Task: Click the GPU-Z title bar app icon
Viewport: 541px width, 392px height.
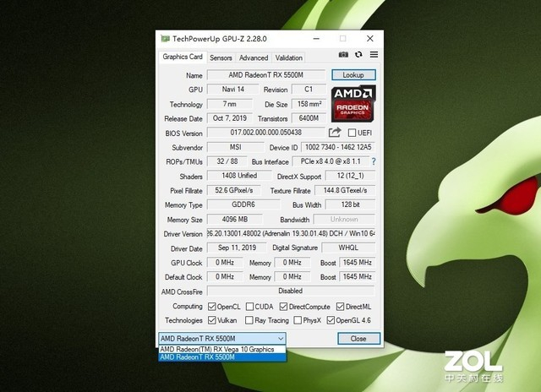Action: (x=165, y=39)
